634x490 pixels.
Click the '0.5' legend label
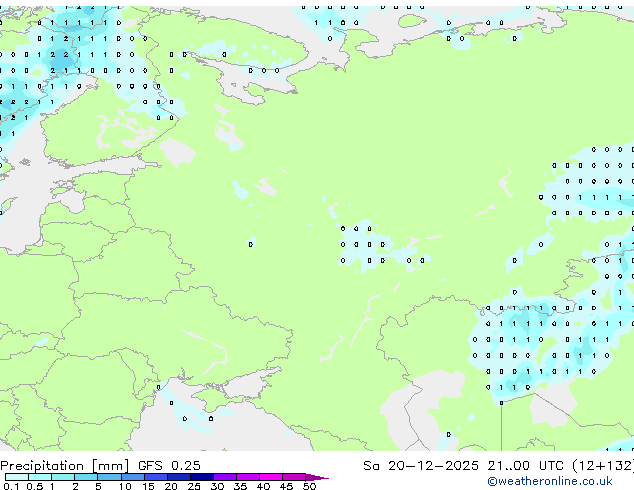[34, 486]
